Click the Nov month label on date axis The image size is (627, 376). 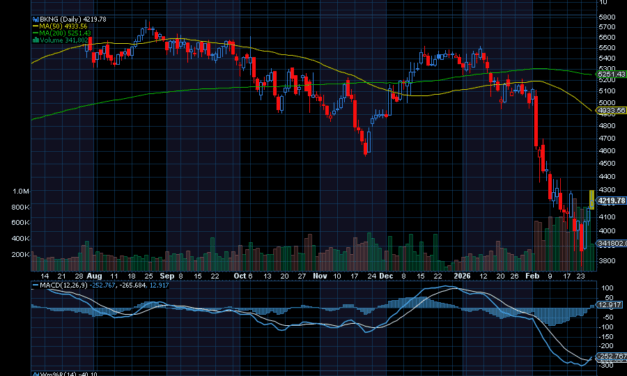pos(320,276)
